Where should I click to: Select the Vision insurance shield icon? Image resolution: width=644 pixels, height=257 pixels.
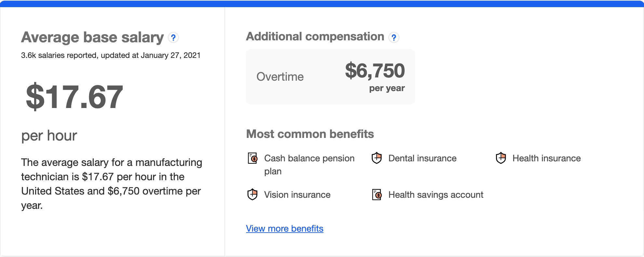[252, 195]
